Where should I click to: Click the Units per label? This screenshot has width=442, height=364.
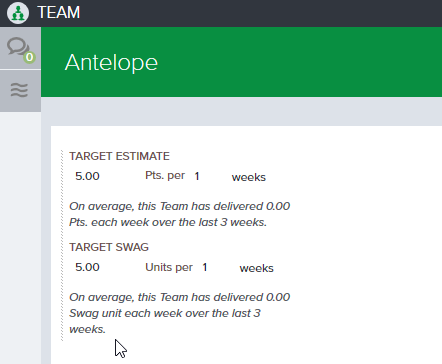pyautogui.click(x=169, y=267)
